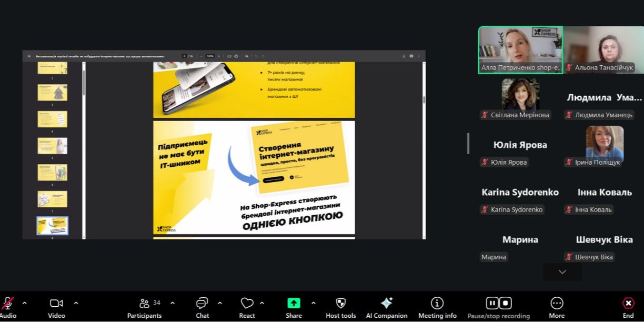Open Meeting info
The image size is (644, 322).
tap(437, 308)
